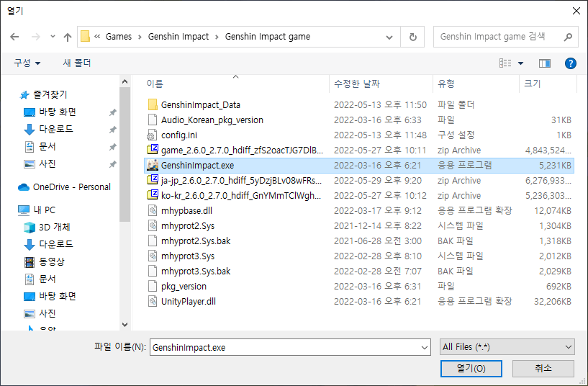Click the 구성 설정 type cell
The height and width of the screenshot is (386, 588).
click(x=456, y=135)
